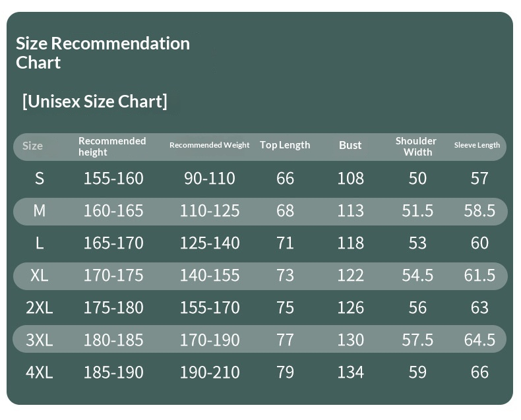Select shoulder width value 51.5

pos(417,211)
